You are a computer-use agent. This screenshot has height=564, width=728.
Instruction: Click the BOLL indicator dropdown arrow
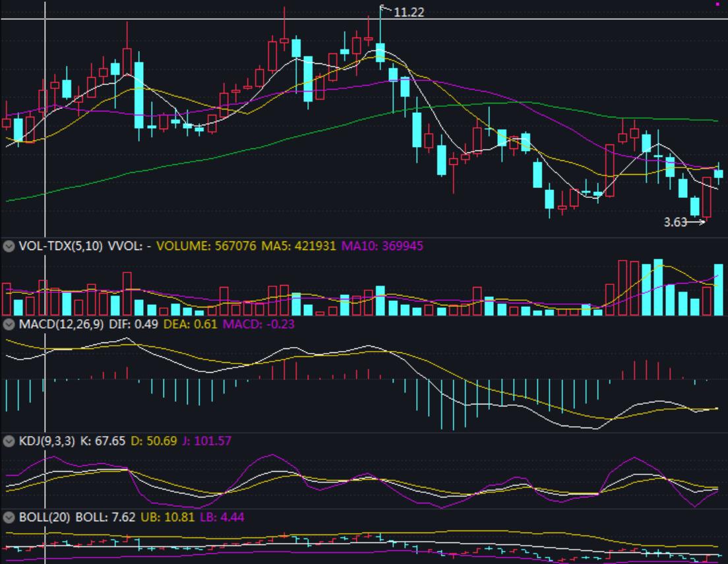point(9,517)
